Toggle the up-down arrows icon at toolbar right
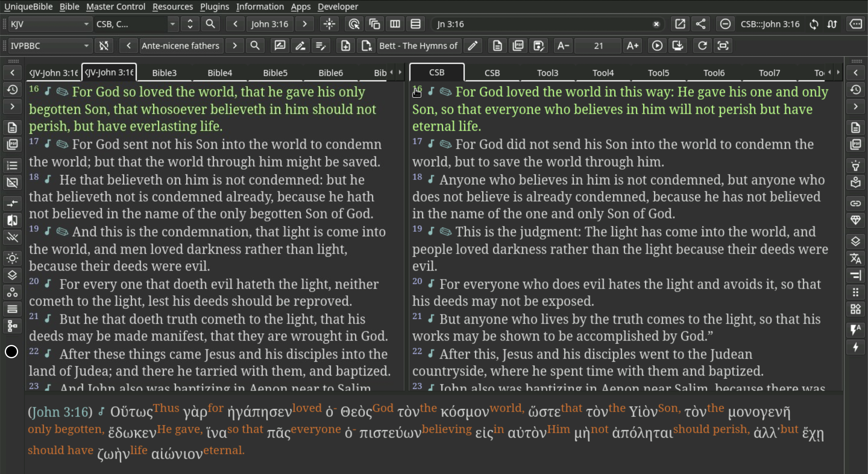Viewport: 868px width, 474px height. [x=832, y=24]
